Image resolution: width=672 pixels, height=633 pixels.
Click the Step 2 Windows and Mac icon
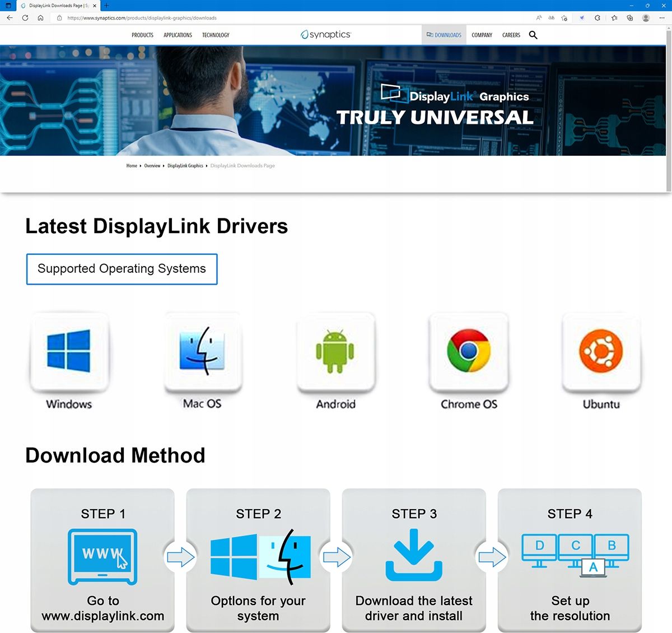(260, 557)
